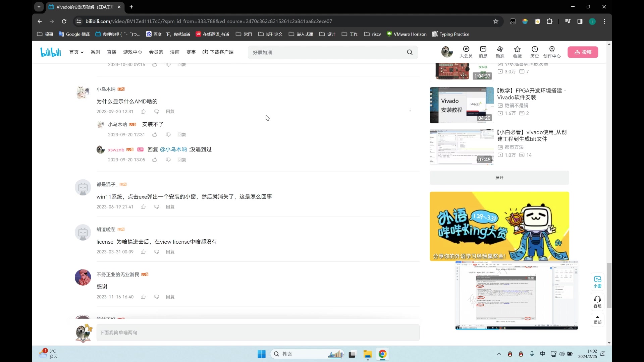This screenshot has height=362, width=644.
Task: Reload the page
Action: tap(64, 21)
